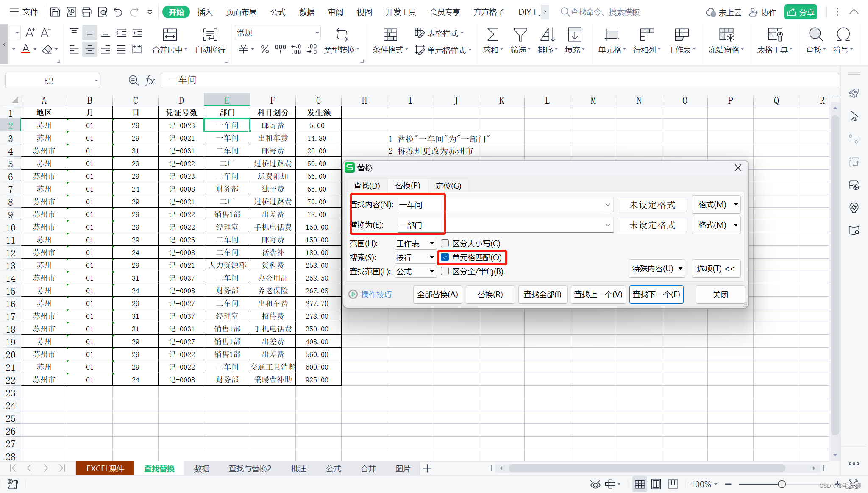Click the Freeze Panes (冻结窗格) icon
The image size is (868, 493).
pyautogui.click(x=726, y=35)
